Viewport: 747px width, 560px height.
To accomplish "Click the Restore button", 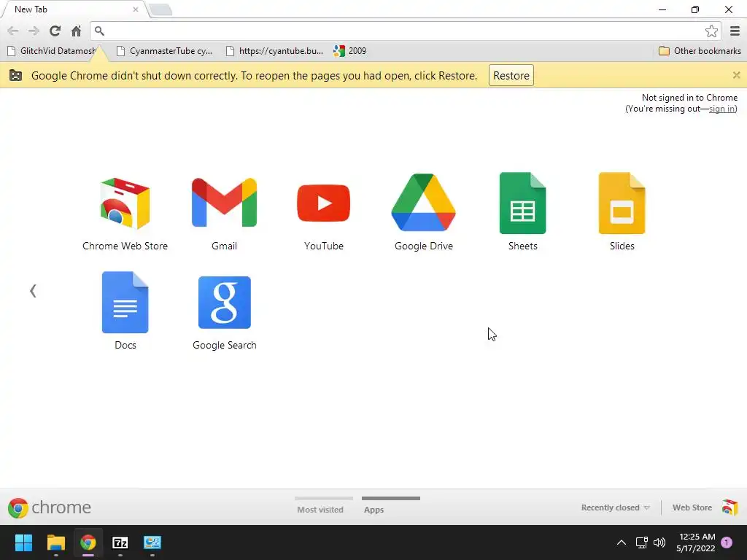I will pos(511,75).
